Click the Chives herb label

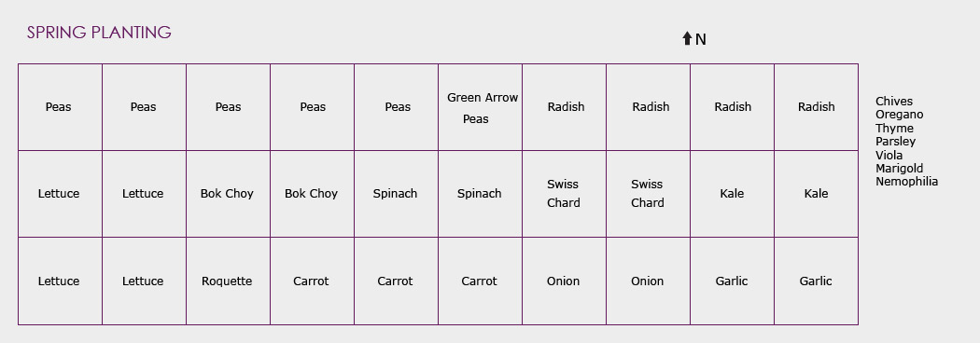pyautogui.click(x=894, y=101)
